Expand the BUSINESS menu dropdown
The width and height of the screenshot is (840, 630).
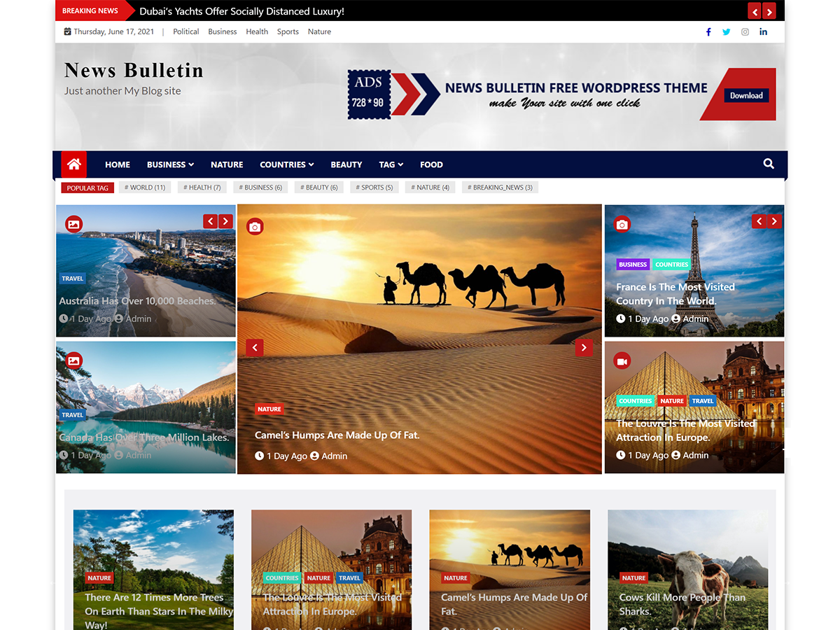pos(169,164)
